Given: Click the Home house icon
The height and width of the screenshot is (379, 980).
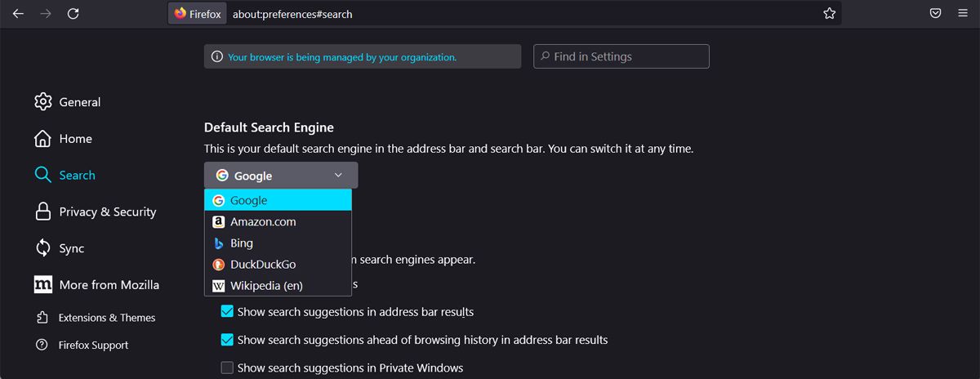Looking at the screenshot, I should [x=43, y=139].
